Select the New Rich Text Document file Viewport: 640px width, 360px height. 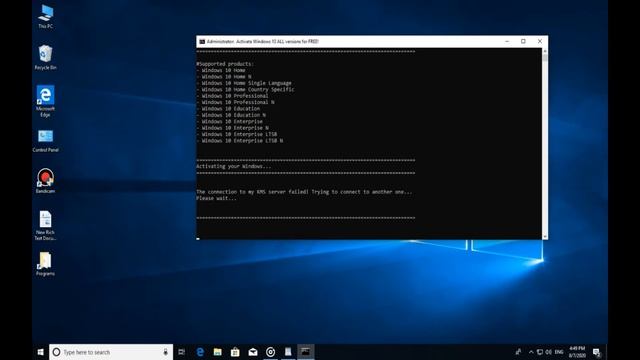(x=45, y=225)
